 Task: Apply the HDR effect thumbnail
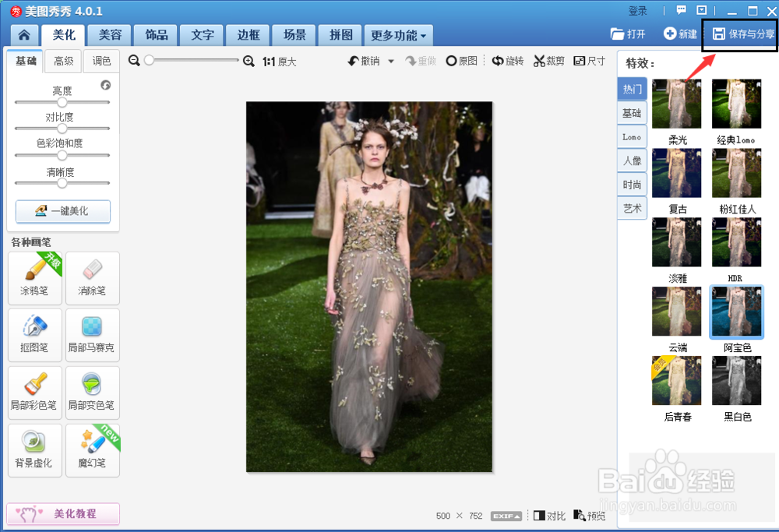click(x=736, y=242)
